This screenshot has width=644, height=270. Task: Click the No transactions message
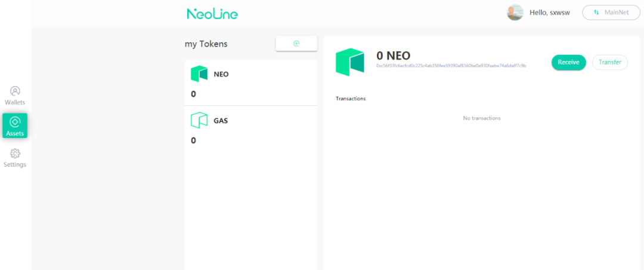click(x=482, y=118)
